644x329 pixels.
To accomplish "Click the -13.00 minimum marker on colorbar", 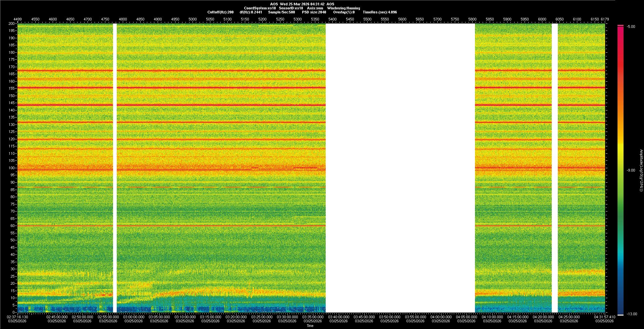I will 632,314.
